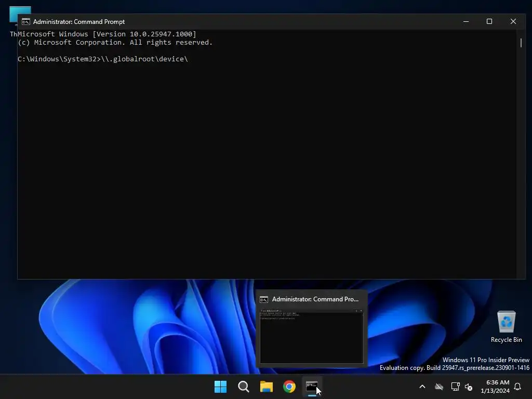
Task: Open Google Chrome from taskbar
Action: 289,387
